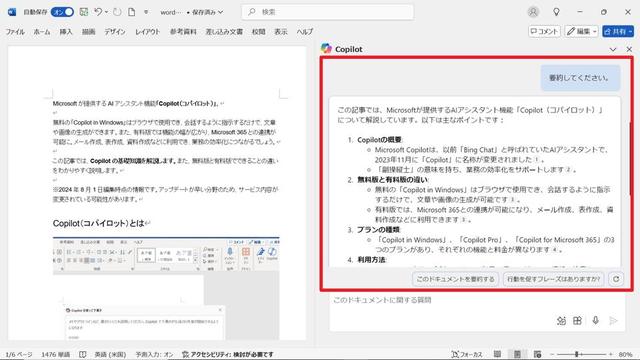Click citation marker 1 after 名称が変更されました

click(x=537, y=160)
